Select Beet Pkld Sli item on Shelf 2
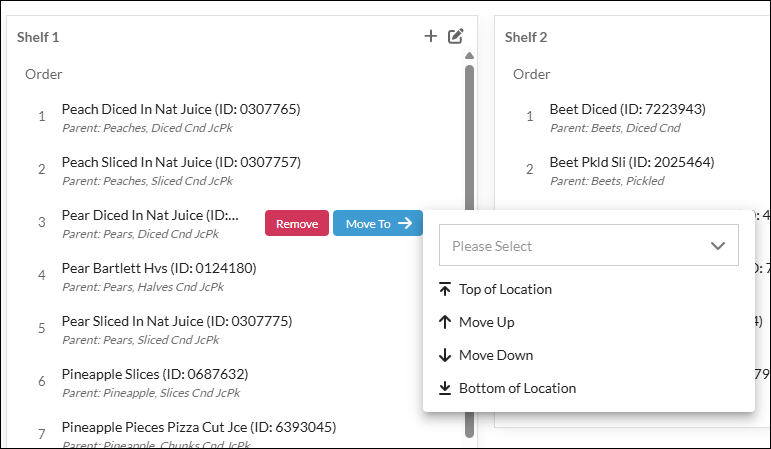The image size is (771, 449). (x=632, y=162)
